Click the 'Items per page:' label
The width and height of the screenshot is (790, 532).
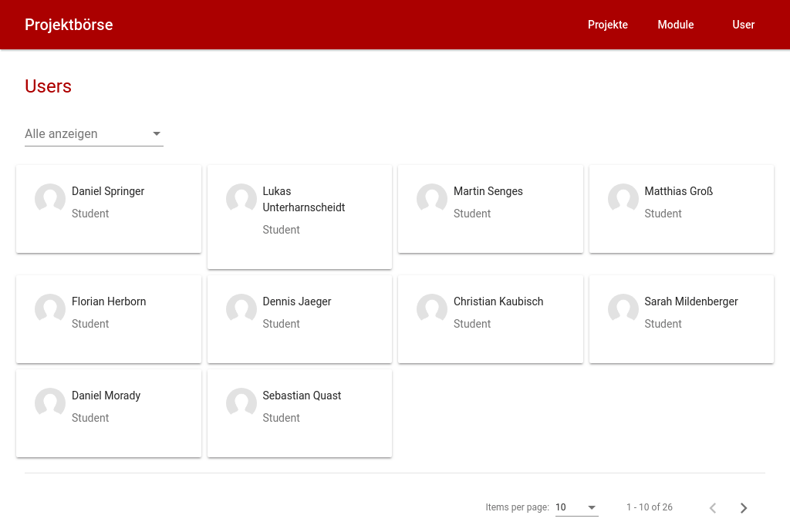tap(517, 507)
